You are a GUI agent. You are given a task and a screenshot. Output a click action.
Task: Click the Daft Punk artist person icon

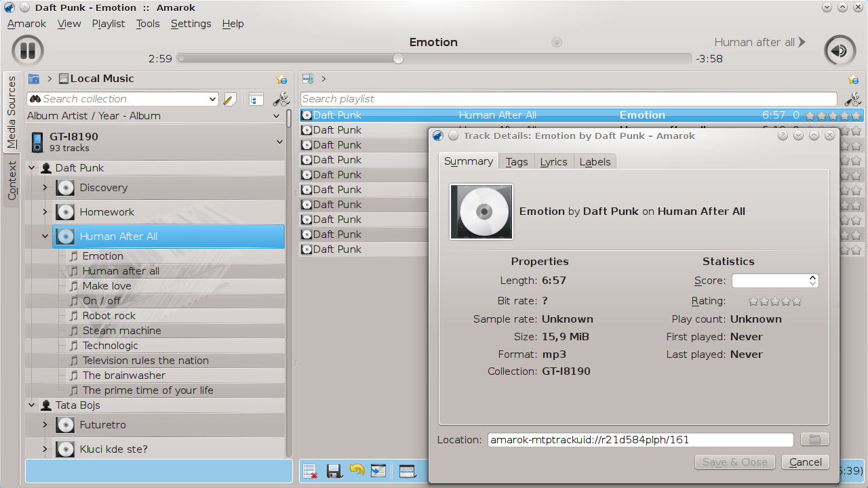pyautogui.click(x=46, y=167)
